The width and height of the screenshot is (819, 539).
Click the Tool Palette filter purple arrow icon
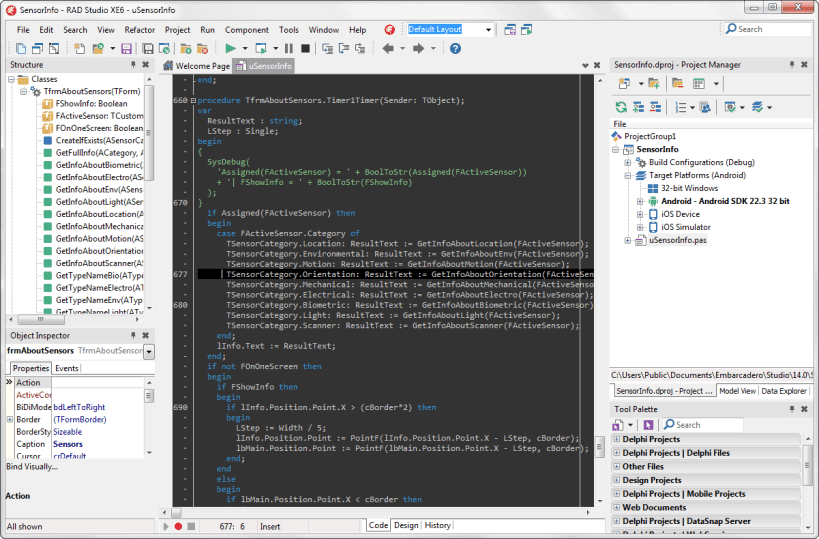(x=648, y=425)
